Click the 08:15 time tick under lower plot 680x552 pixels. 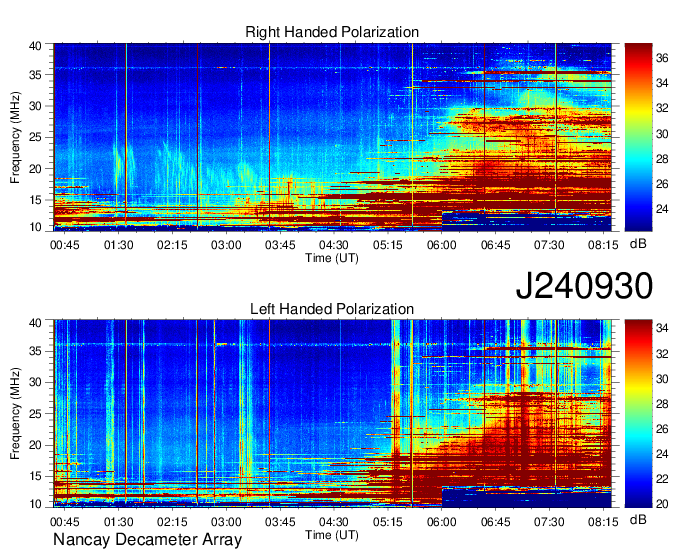click(x=603, y=522)
